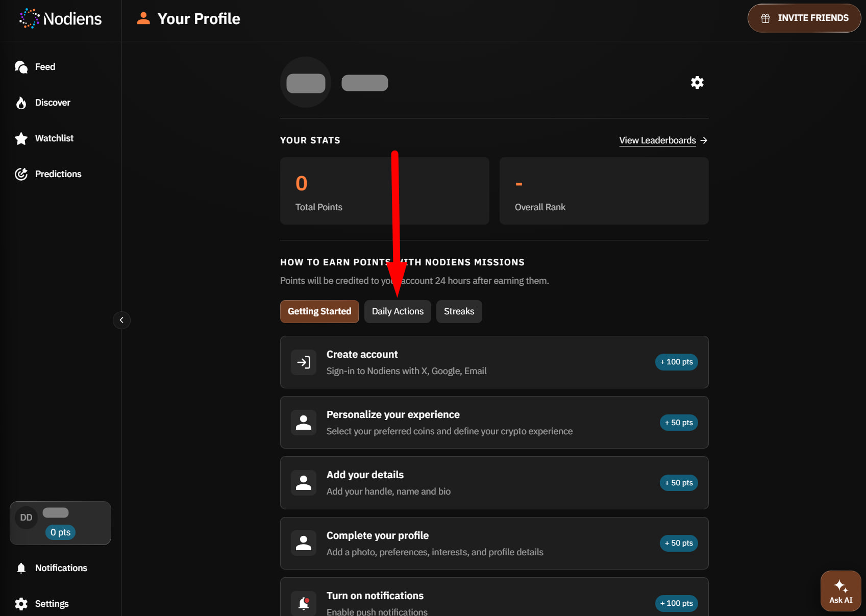Click the Total Points stat card

pyautogui.click(x=385, y=191)
